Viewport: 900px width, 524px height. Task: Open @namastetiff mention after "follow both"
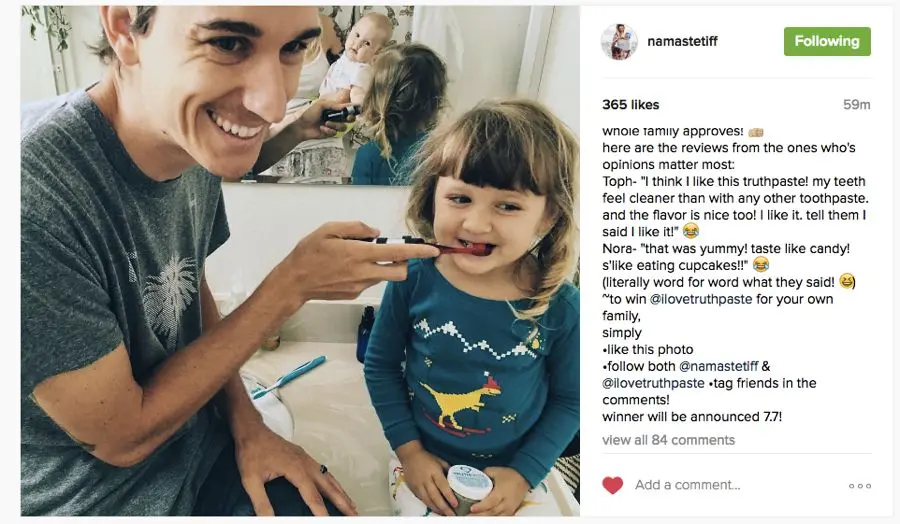[719, 366]
